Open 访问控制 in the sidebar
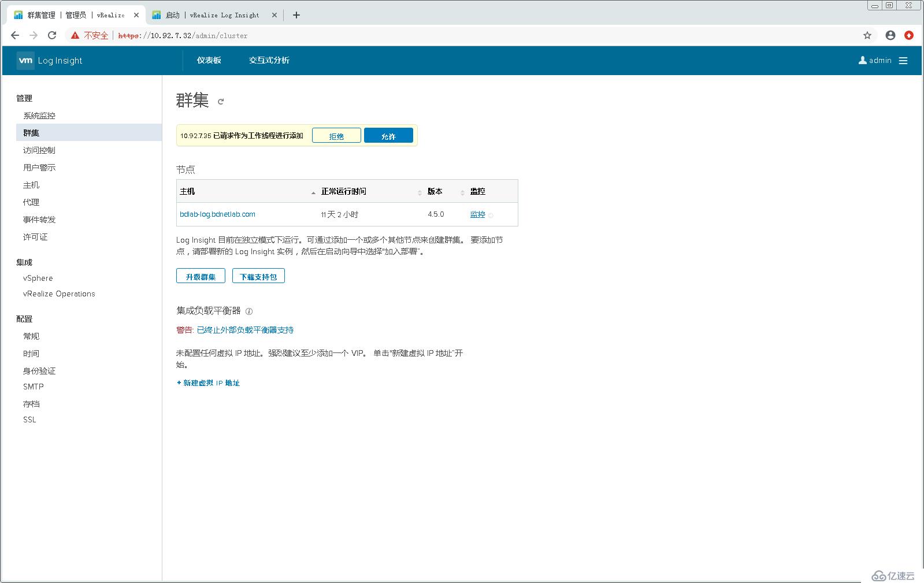 click(39, 150)
